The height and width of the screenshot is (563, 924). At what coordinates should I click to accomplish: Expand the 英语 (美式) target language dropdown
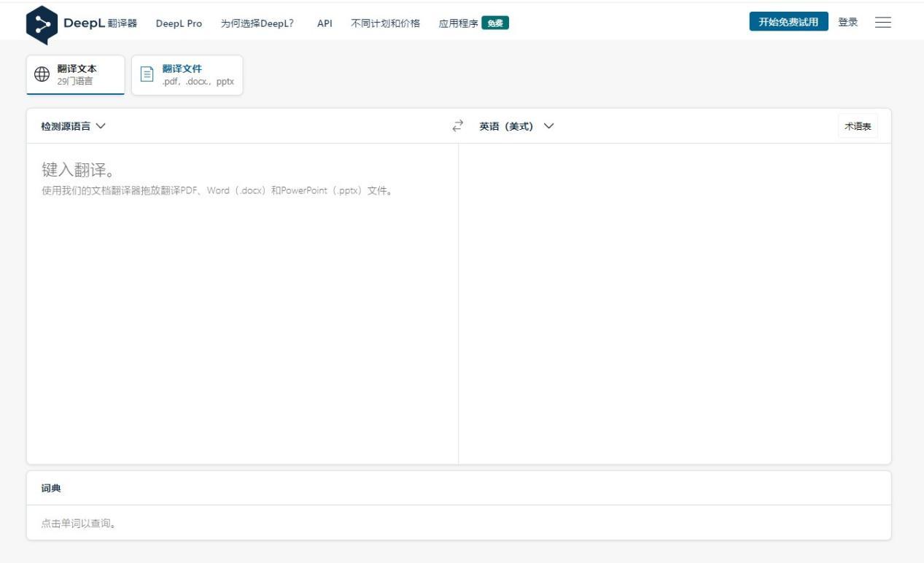tap(516, 126)
